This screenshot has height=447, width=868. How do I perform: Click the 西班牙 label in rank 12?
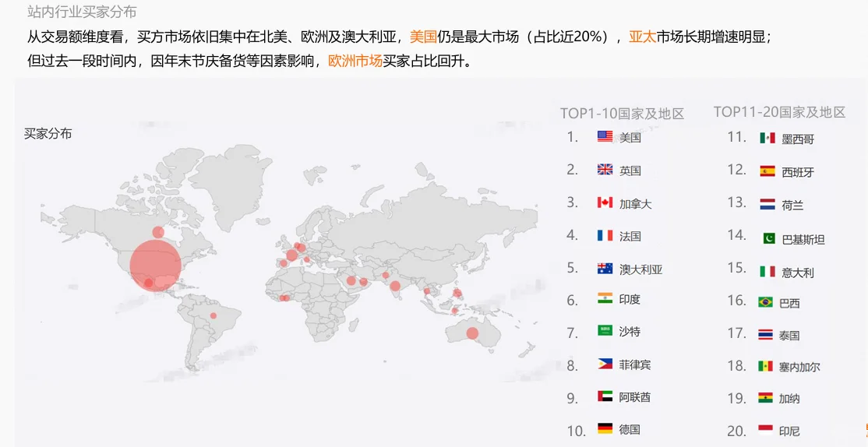pos(798,173)
